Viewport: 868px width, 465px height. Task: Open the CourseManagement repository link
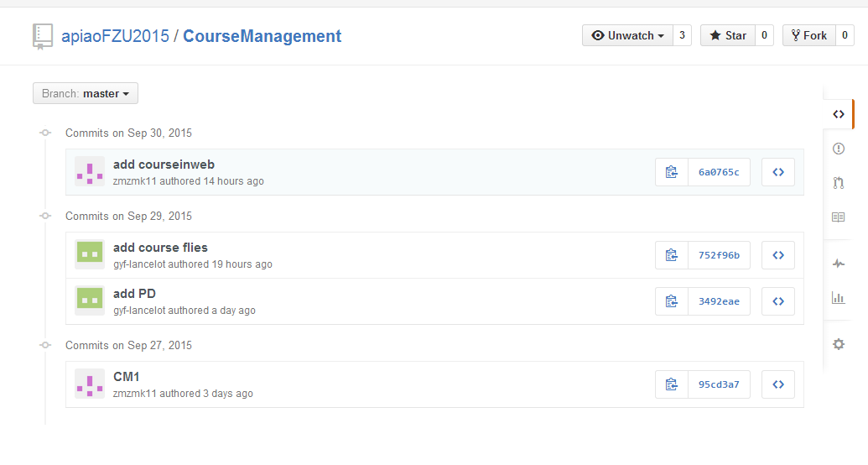(262, 36)
